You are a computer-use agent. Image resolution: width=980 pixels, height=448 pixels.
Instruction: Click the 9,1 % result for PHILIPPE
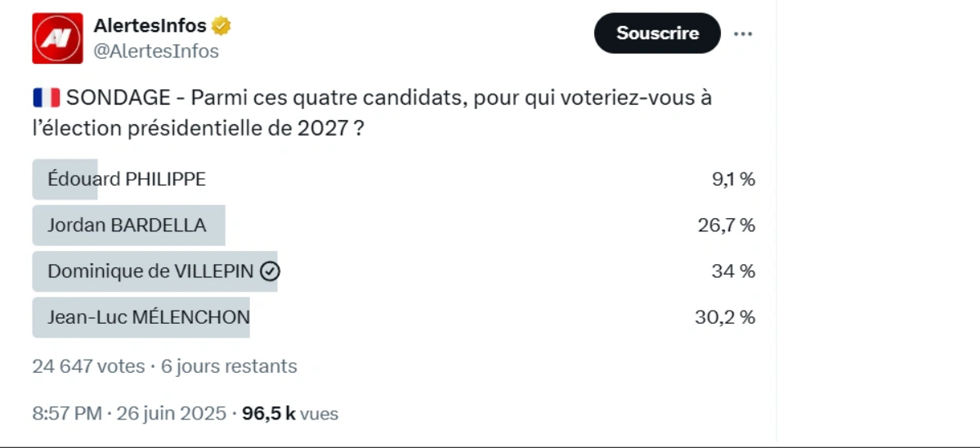pos(733,179)
